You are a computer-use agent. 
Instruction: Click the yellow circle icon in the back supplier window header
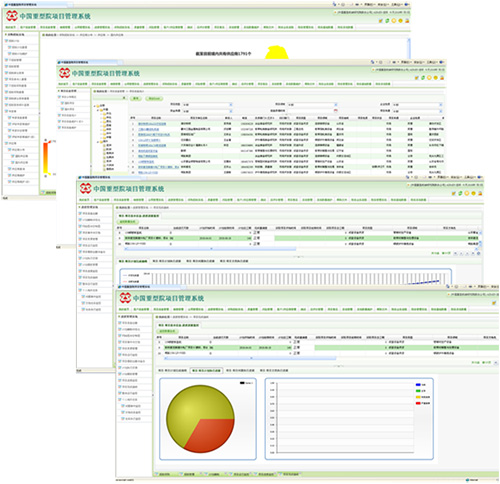tap(394, 21)
